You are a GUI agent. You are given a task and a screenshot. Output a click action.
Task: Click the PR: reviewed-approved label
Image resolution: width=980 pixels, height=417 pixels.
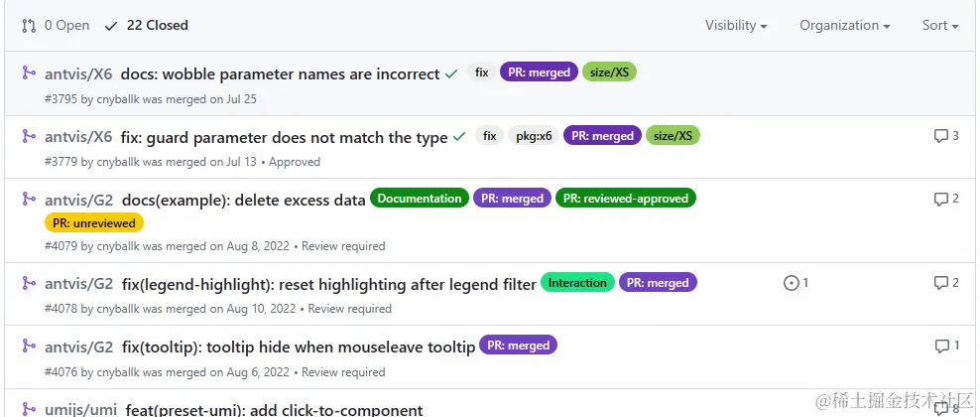pos(626,199)
